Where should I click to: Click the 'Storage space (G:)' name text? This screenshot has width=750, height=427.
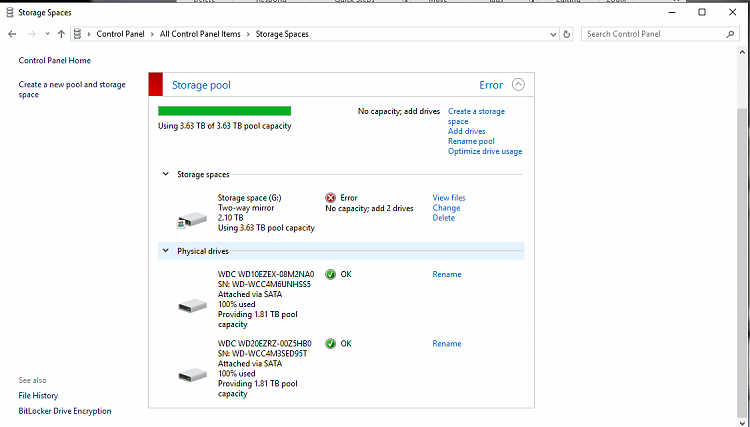click(250, 197)
